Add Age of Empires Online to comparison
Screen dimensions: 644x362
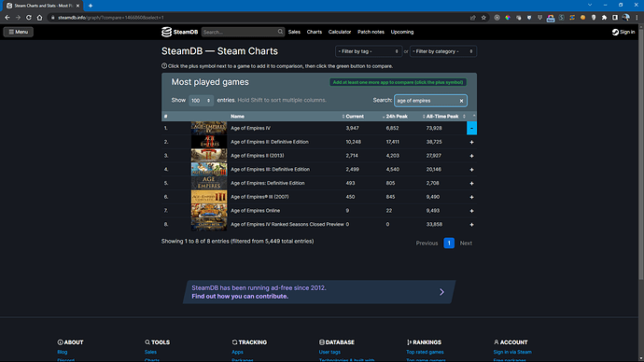(x=471, y=211)
